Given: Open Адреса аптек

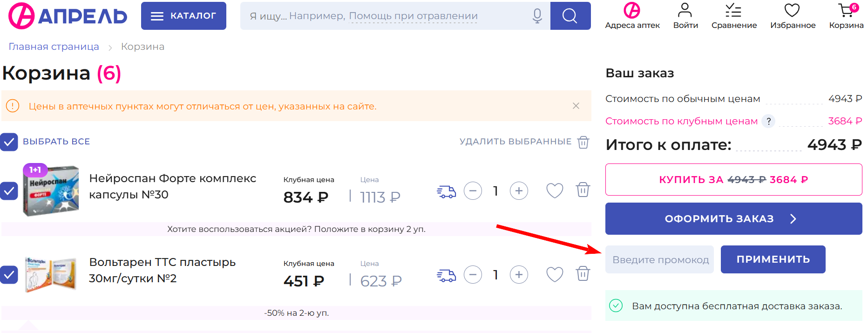Looking at the screenshot, I should (632, 16).
